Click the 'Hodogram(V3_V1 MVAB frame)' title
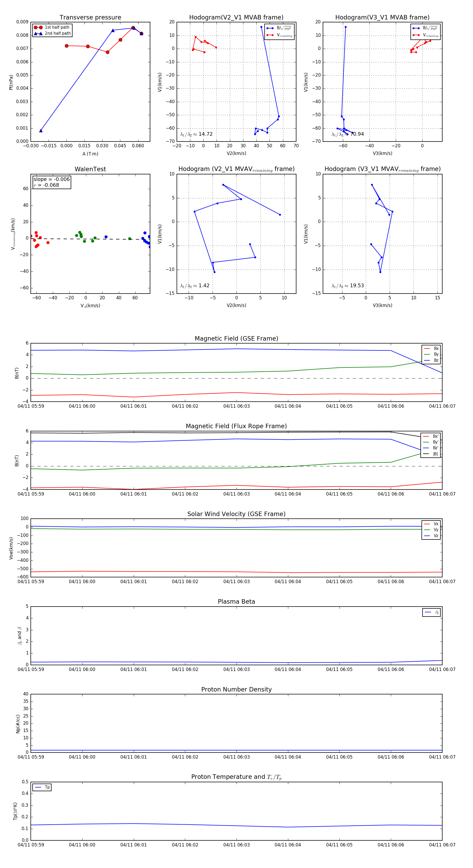 pos(382,18)
